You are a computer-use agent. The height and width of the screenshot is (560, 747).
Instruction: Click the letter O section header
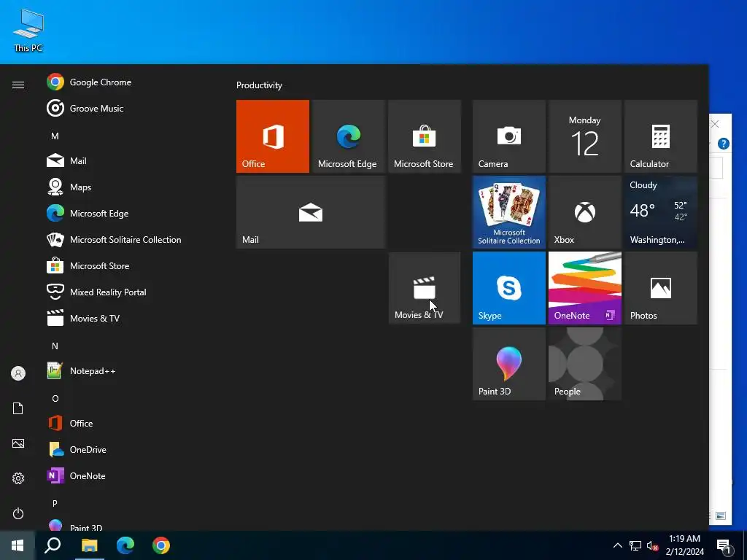55,399
